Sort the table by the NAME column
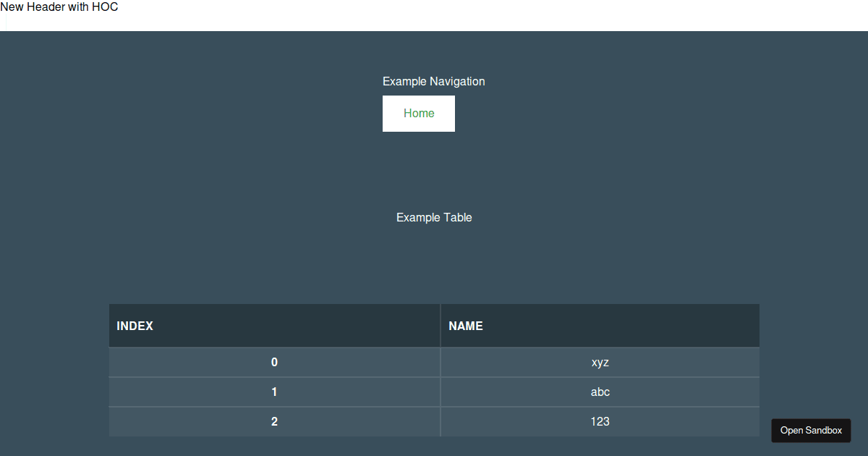The width and height of the screenshot is (868, 456). pyautogui.click(x=465, y=326)
